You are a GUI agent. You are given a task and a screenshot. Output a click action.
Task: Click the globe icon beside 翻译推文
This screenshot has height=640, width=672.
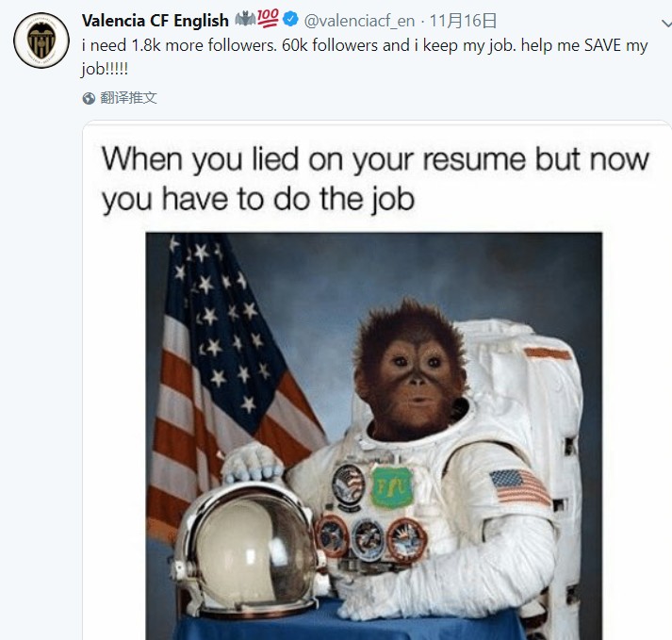click(x=89, y=99)
